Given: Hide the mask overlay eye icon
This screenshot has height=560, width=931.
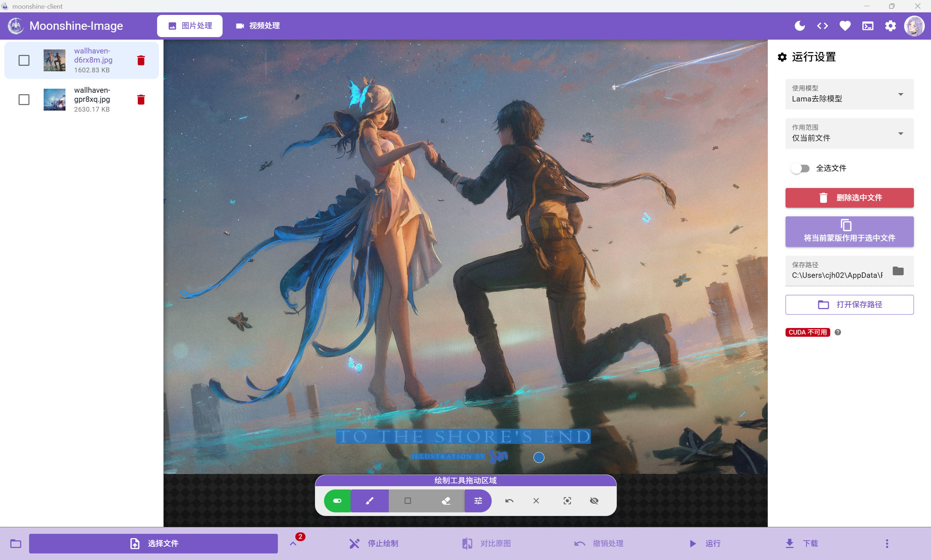Looking at the screenshot, I should coord(594,501).
